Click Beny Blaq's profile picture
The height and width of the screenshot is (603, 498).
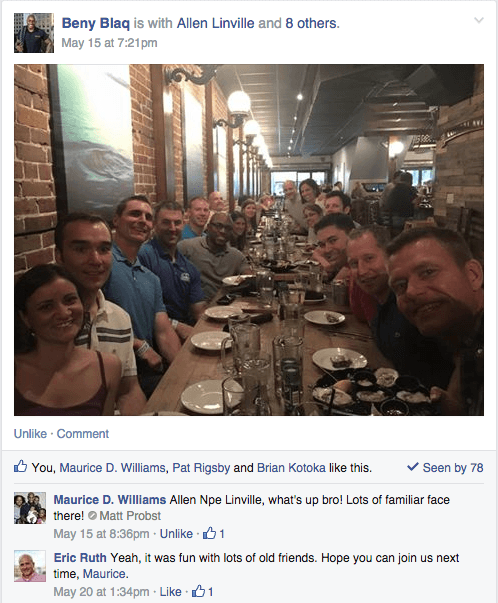click(34, 33)
